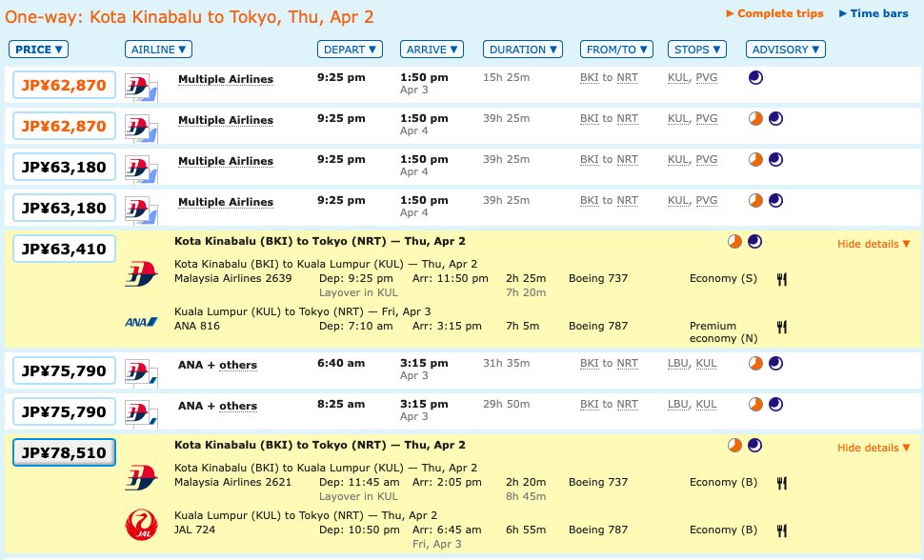Click airline logo on 8:25 am ANA + others row

[x=141, y=414]
